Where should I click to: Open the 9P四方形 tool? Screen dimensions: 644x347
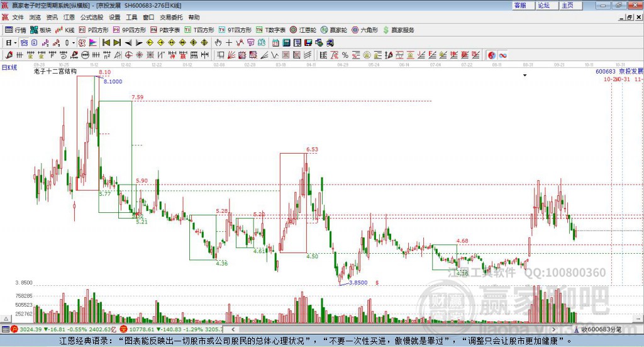point(130,30)
